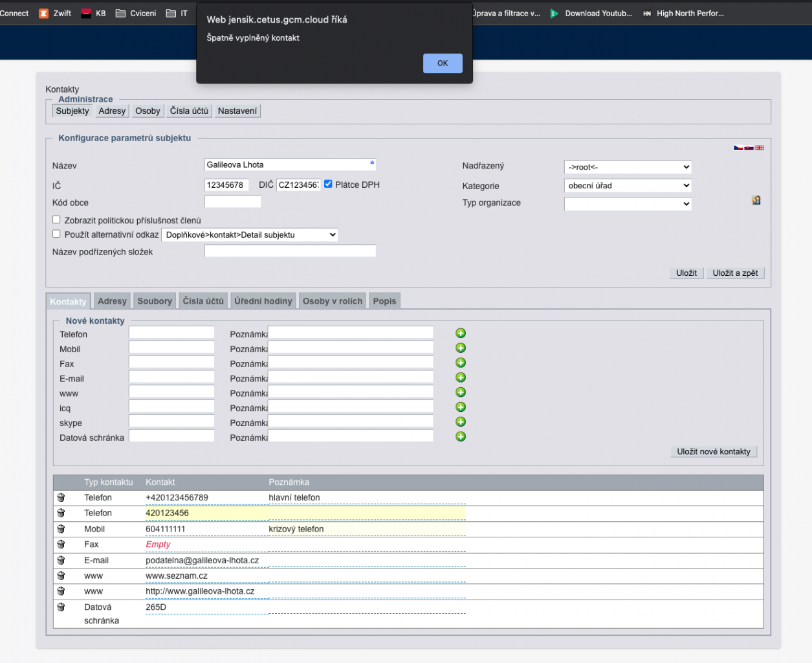812x663 pixels.
Task: Switch to the Osoby v rolích tab
Action: (x=333, y=301)
